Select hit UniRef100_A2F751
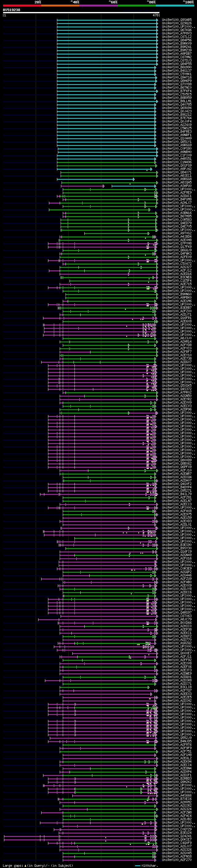The image size is (197, 868). click(177, 751)
